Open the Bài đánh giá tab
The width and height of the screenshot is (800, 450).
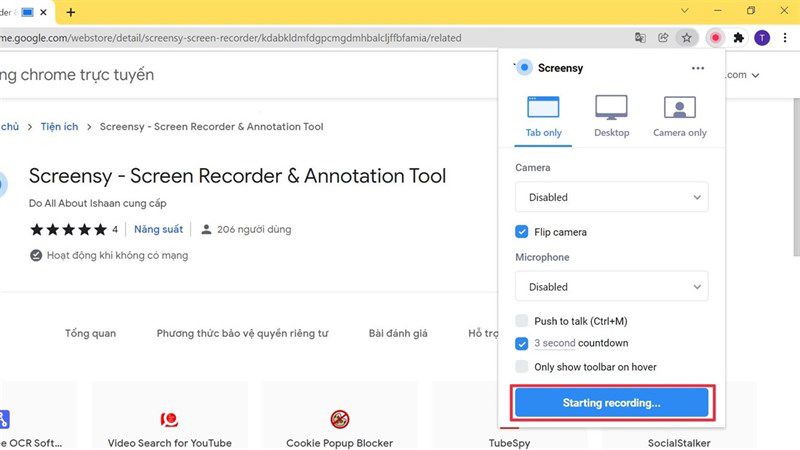[x=398, y=333]
